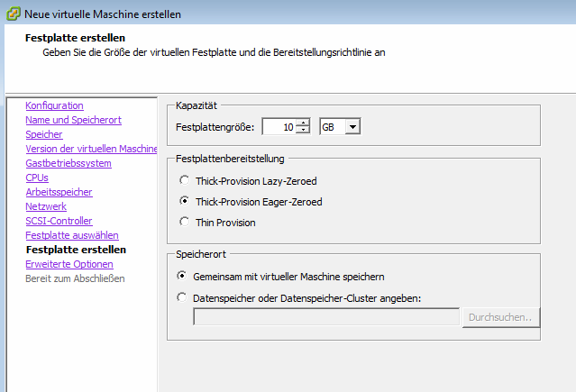Go to CPUs step
This screenshot has width=576, height=392.
pyautogui.click(x=37, y=178)
